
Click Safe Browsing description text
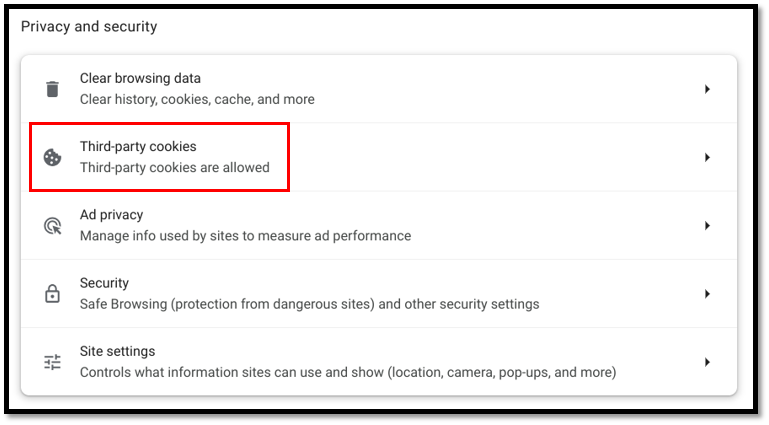click(309, 304)
